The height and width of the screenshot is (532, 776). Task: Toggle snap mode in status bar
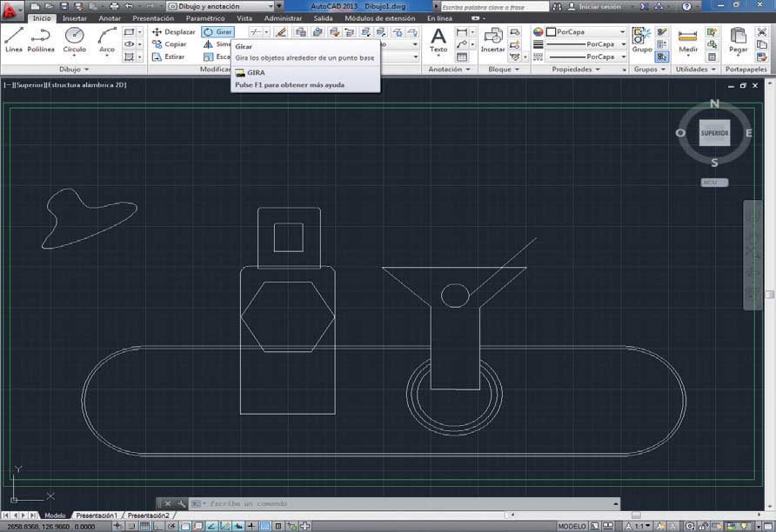pos(131,526)
